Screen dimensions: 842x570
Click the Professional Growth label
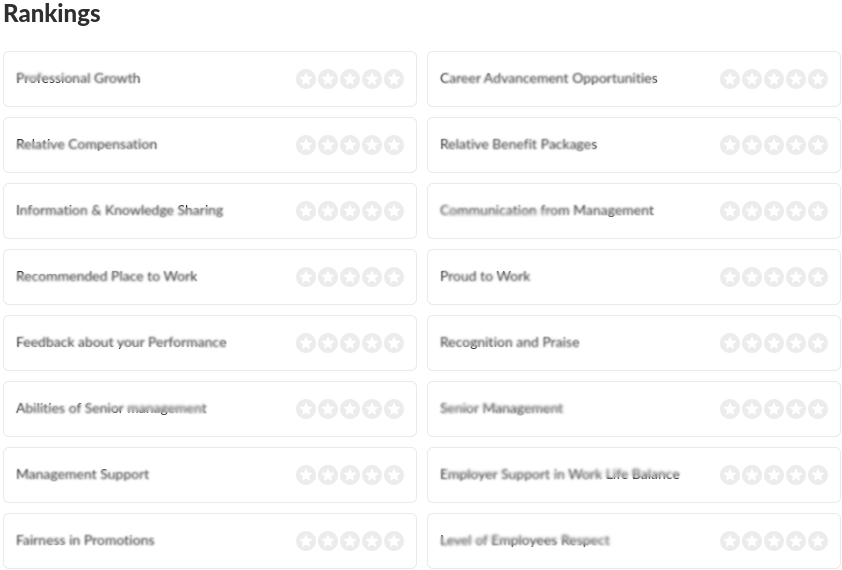(x=78, y=78)
